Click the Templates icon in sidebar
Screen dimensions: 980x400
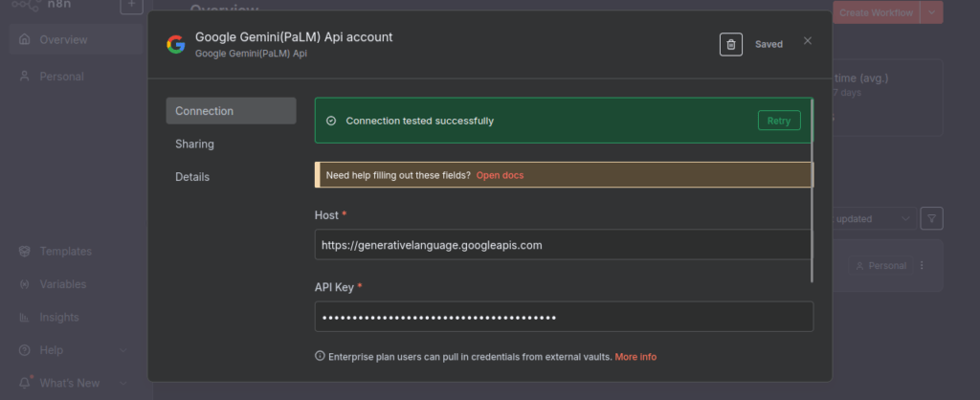(x=25, y=252)
